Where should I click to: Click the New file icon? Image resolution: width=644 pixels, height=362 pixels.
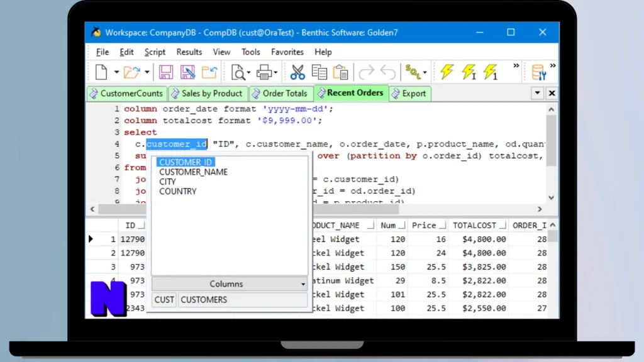click(101, 72)
